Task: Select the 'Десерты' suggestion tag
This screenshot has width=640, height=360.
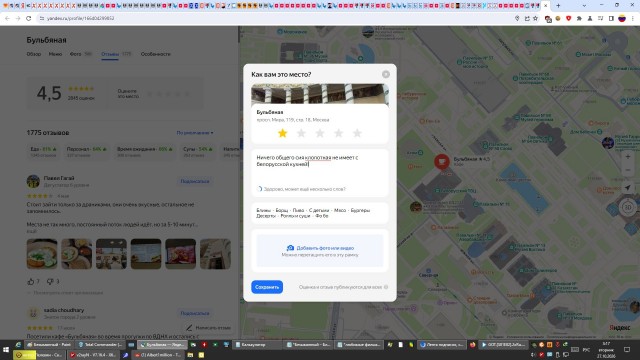Action: click(x=266, y=216)
